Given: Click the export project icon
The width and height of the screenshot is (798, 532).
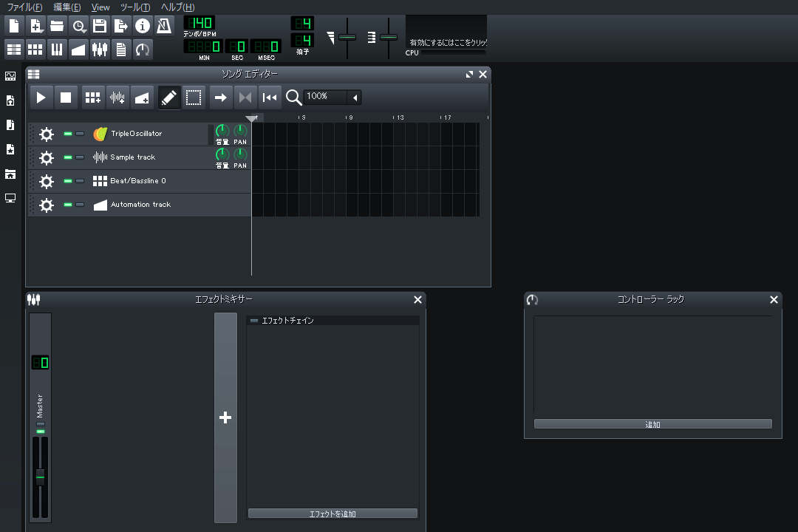Looking at the screenshot, I should tap(121, 26).
